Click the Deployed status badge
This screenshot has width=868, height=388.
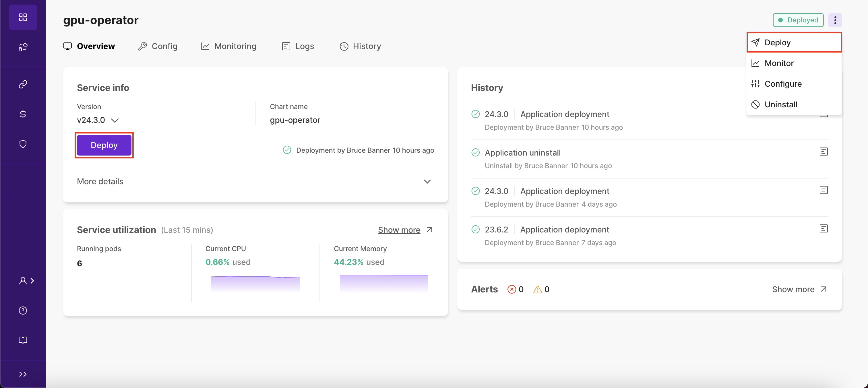(798, 20)
